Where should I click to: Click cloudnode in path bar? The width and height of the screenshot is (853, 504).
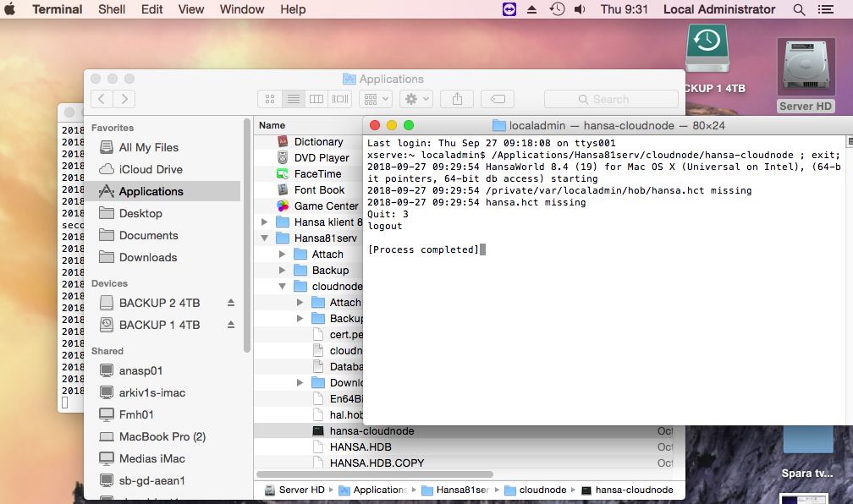tap(536, 490)
